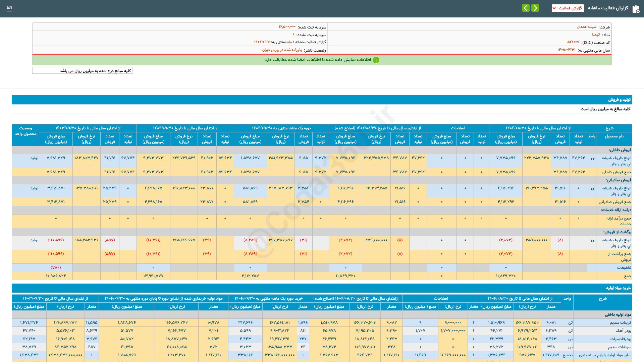Image resolution: width=644 pixels, height=362 pixels.
Task: Click the گزارش فعالیت ماهانه page title
Action: [x=608, y=8]
